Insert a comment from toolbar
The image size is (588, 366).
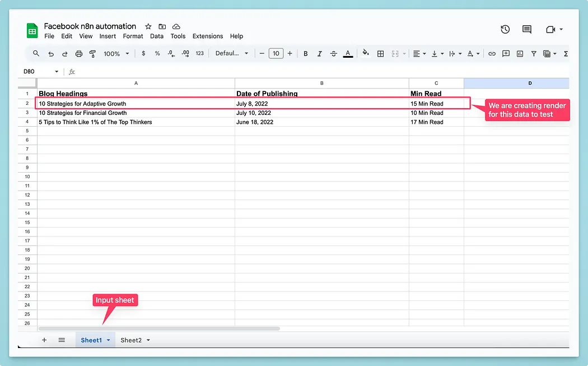[x=506, y=54]
